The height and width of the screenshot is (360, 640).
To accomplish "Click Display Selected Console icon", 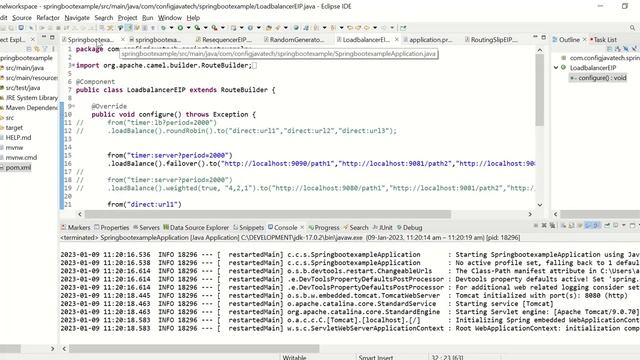I will [616, 225].
